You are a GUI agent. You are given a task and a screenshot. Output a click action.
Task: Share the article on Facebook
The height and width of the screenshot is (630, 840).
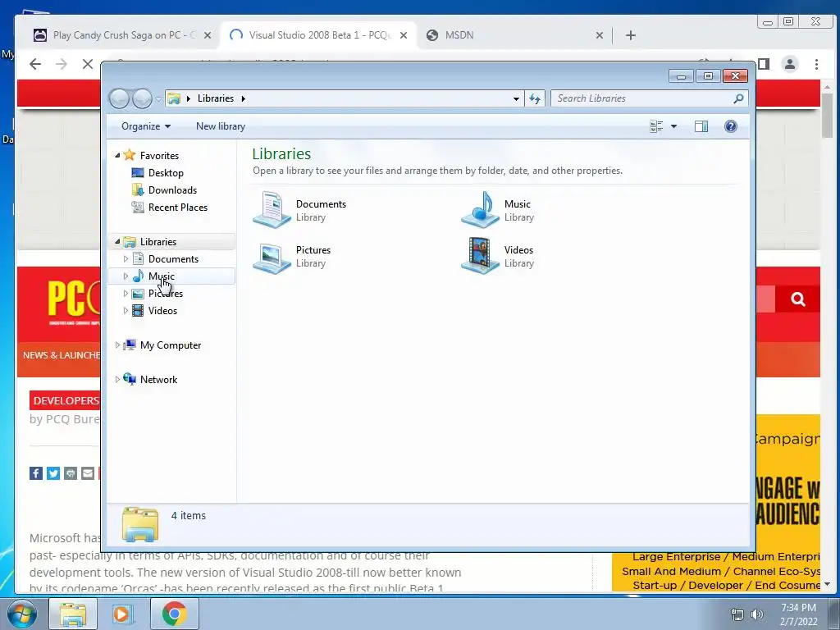coord(36,473)
